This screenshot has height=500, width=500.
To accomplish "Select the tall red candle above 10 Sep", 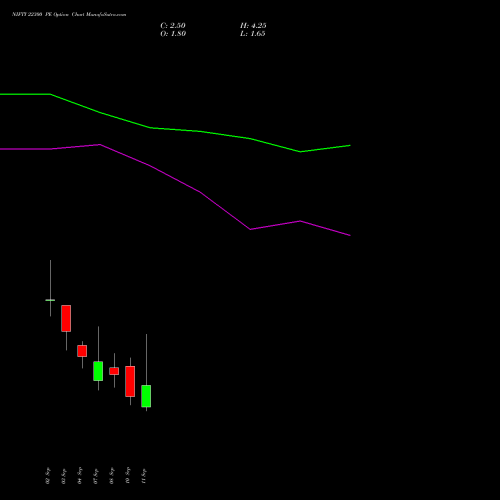I will pyautogui.click(x=130, y=381).
